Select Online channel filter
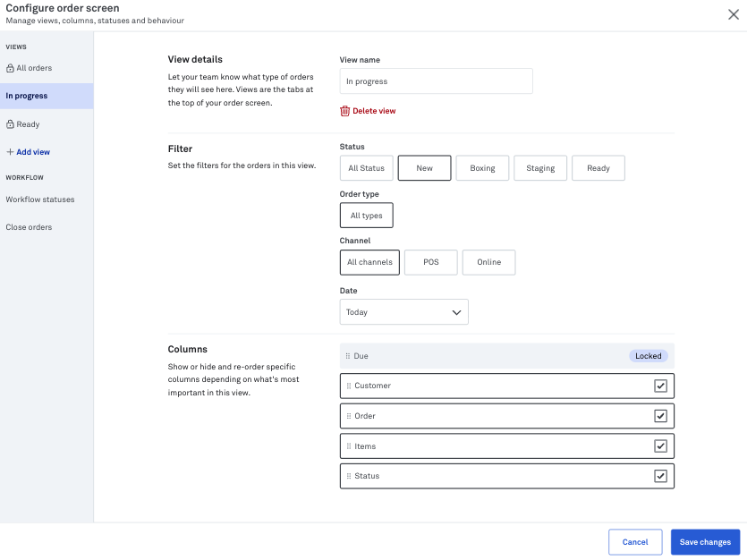747x560 pixels. 488,262
